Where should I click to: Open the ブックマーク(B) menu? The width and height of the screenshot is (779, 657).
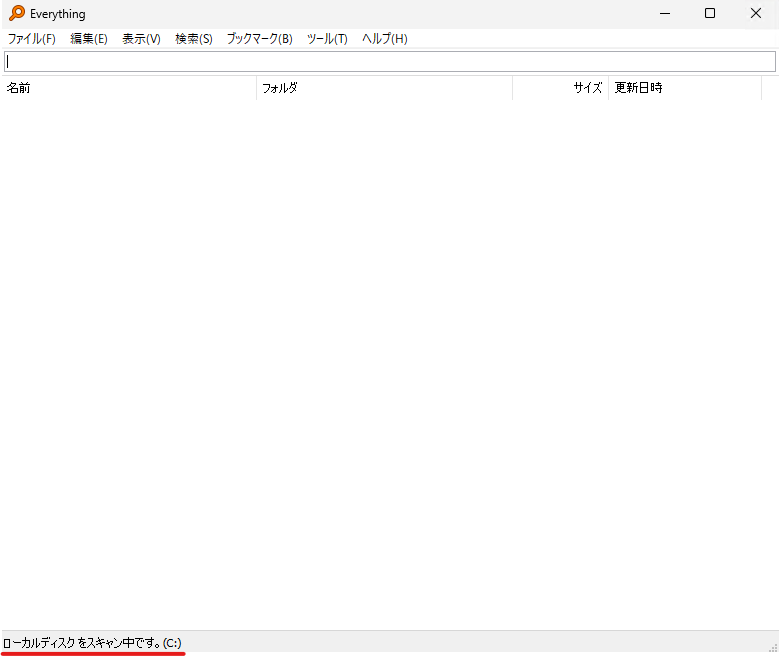coord(259,39)
